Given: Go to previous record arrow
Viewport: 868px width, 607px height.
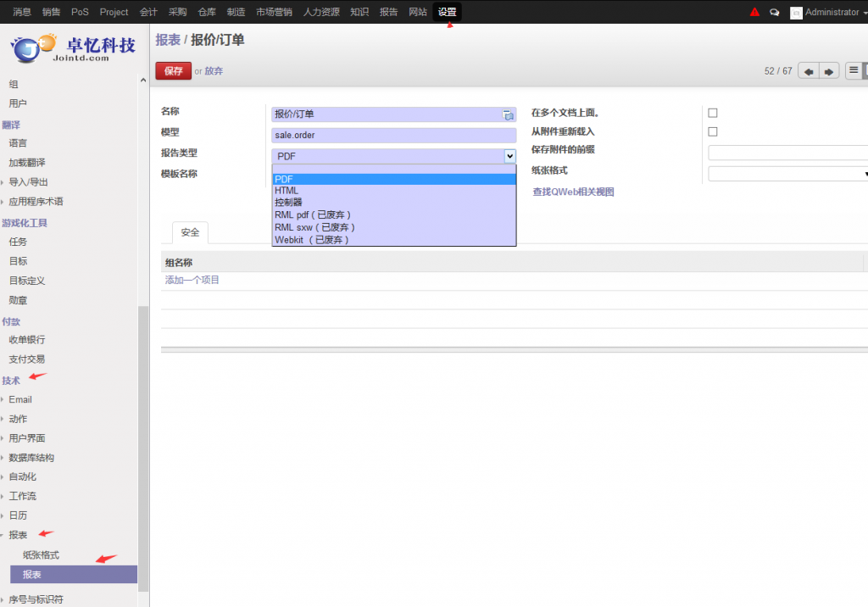Looking at the screenshot, I should 810,71.
